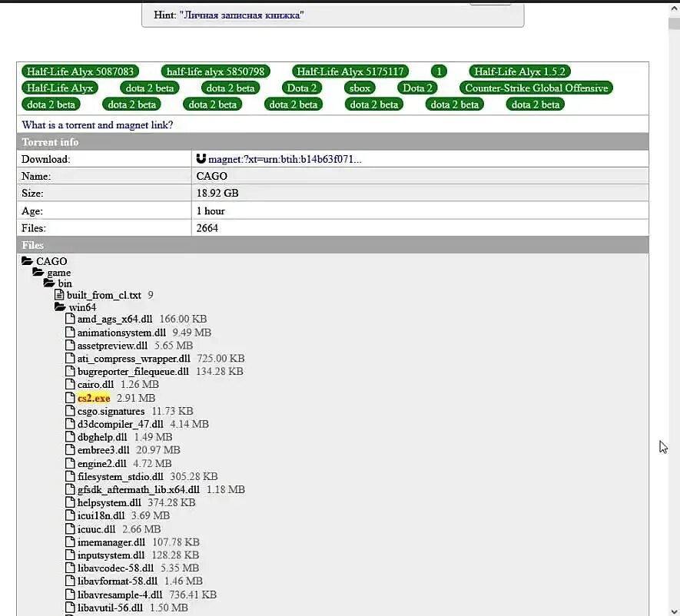Click the file icon of csgo.signatures

70,410
